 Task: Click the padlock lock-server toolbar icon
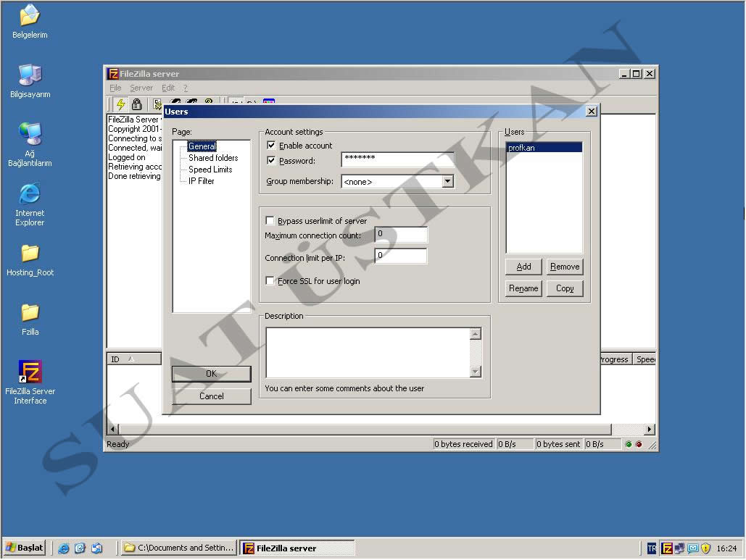[137, 104]
